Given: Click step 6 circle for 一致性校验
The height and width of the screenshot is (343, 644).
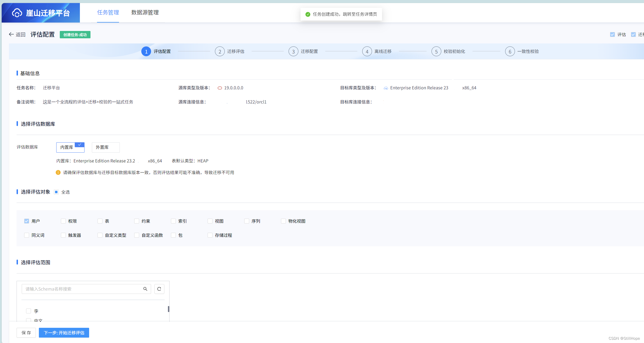Looking at the screenshot, I should (x=510, y=51).
